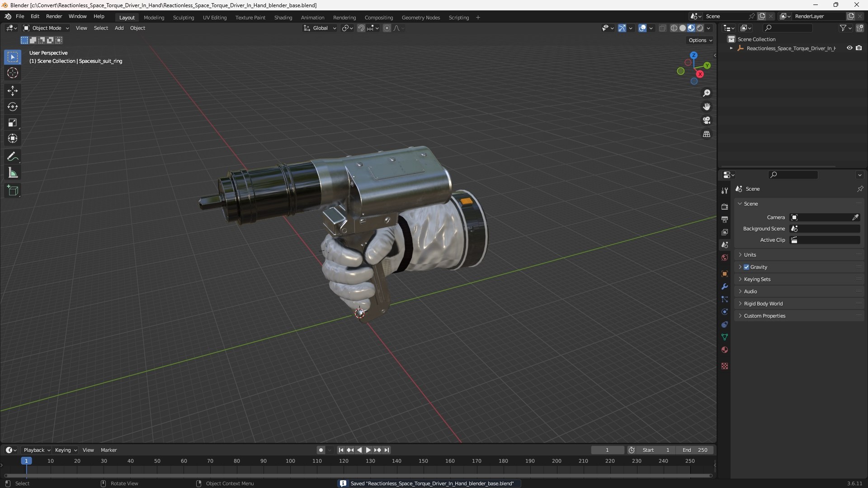This screenshot has width=868, height=488.
Task: Open Global transform orientation dropdown
Action: coord(320,28)
